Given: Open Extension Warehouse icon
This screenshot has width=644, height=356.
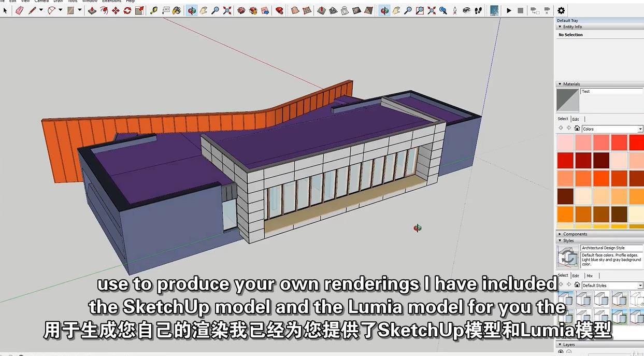Looking at the screenshot, I should tap(253, 10).
